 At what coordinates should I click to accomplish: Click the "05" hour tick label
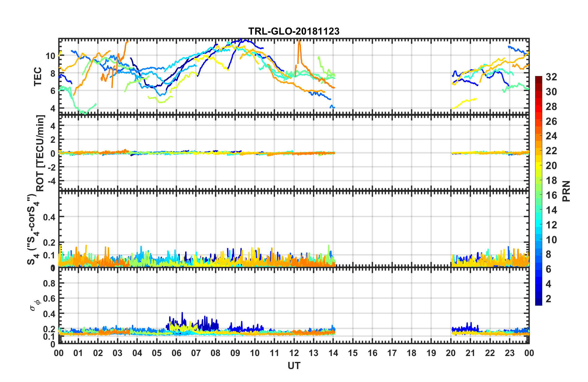pos(157,353)
